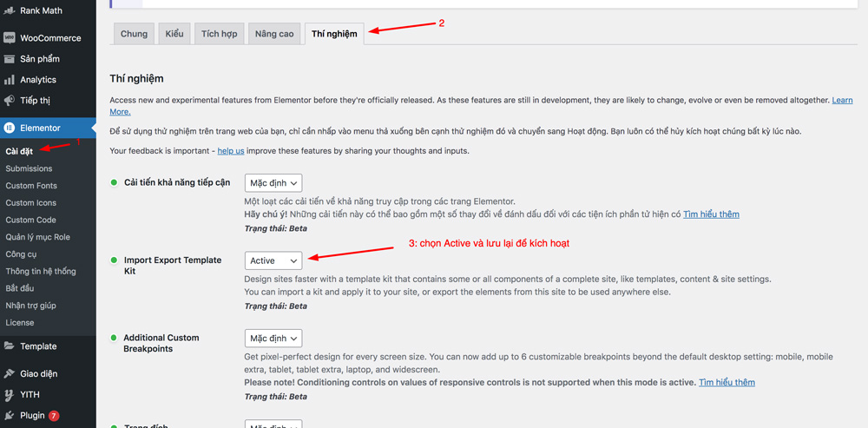Click the Tiếp thị megaphone icon
This screenshot has height=428, width=868.
9,101
